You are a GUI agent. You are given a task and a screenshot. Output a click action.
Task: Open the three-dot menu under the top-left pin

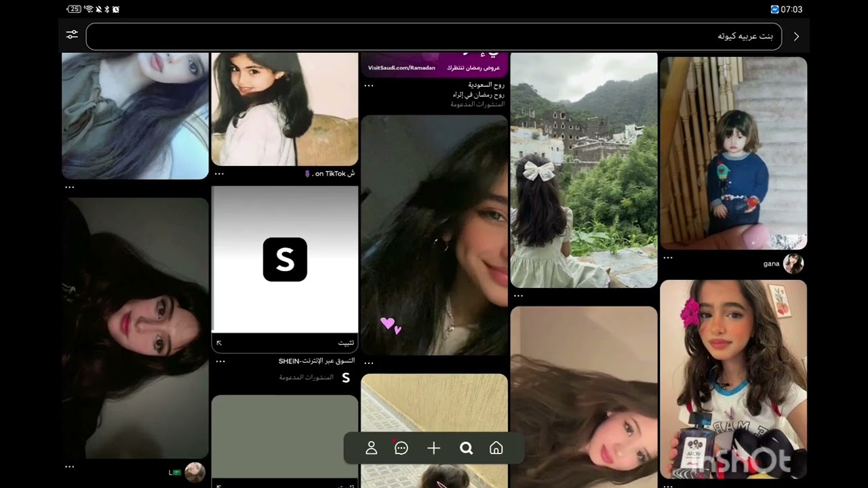point(69,187)
